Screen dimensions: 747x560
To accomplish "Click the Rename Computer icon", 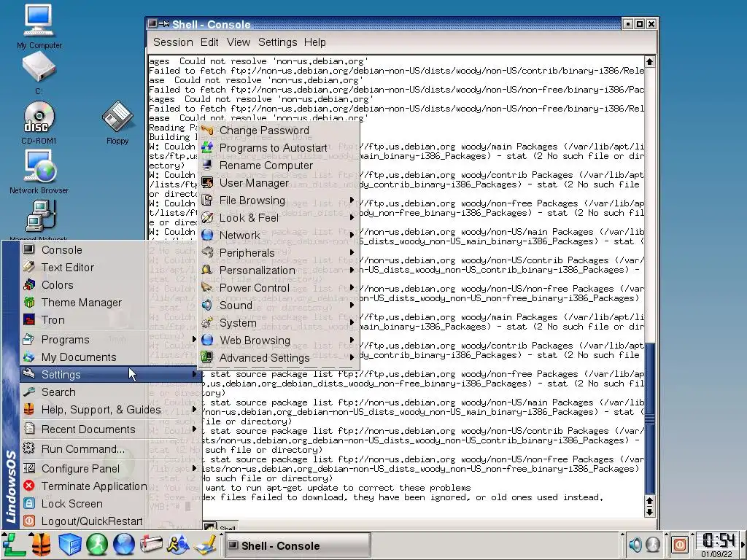I will coord(206,165).
